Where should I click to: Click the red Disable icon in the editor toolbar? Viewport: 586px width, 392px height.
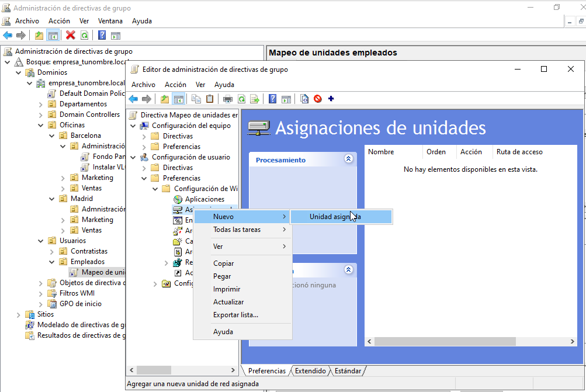(x=318, y=98)
